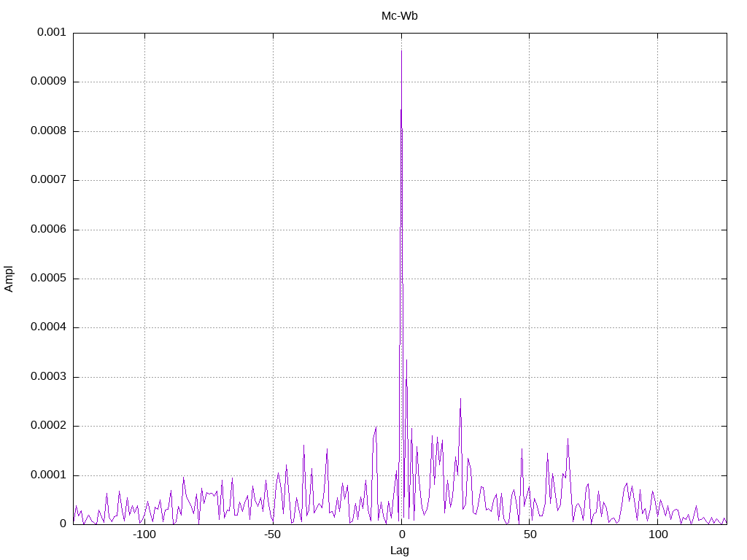Click the secondary peak near lag 23

coord(460,399)
